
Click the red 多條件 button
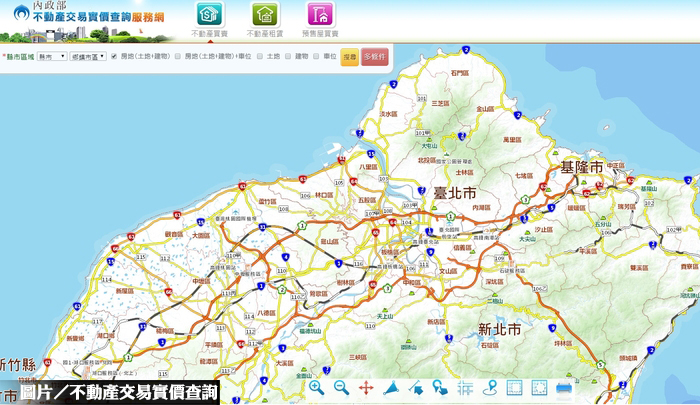[x=375, y=57]
